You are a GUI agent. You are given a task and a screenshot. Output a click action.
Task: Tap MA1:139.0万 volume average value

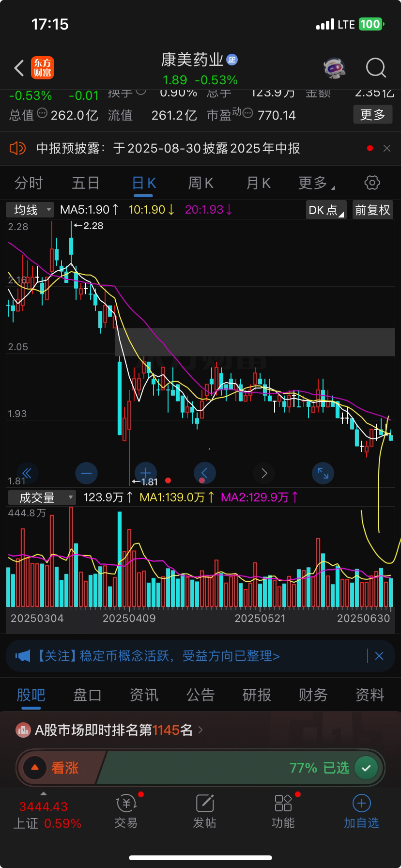point(177,497)
